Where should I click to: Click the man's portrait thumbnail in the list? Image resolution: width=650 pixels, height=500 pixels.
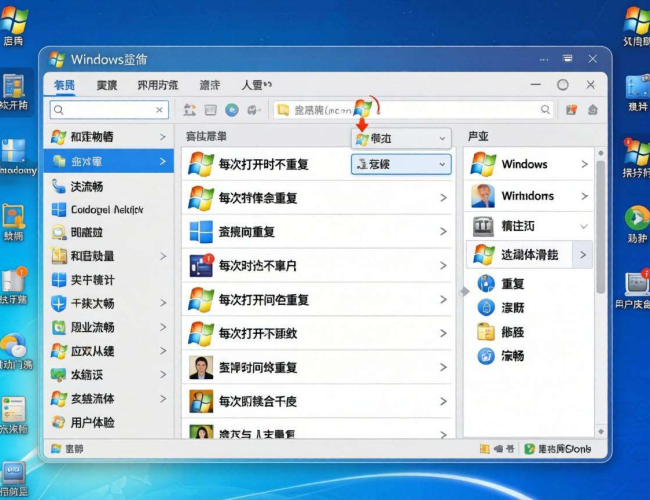point(201,367)
